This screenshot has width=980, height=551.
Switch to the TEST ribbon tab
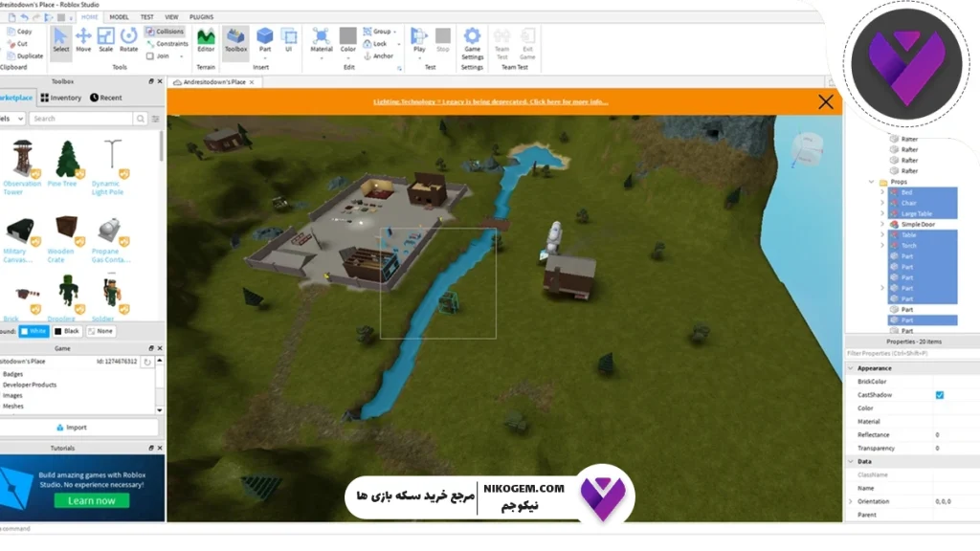(x=146, y=17)
